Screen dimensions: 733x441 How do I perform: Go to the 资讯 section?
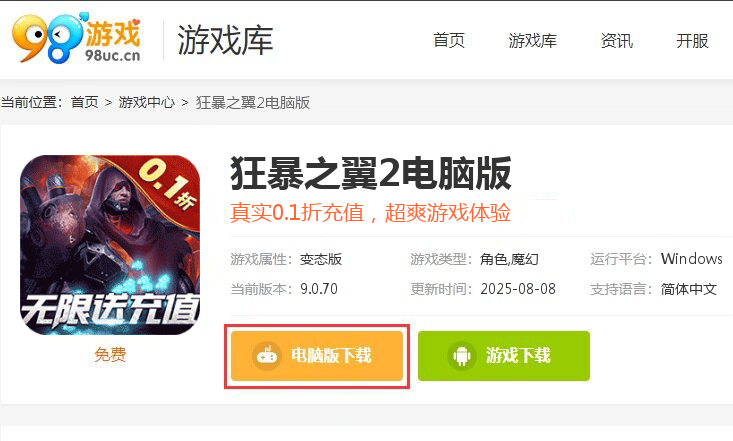tap(617, 41)
